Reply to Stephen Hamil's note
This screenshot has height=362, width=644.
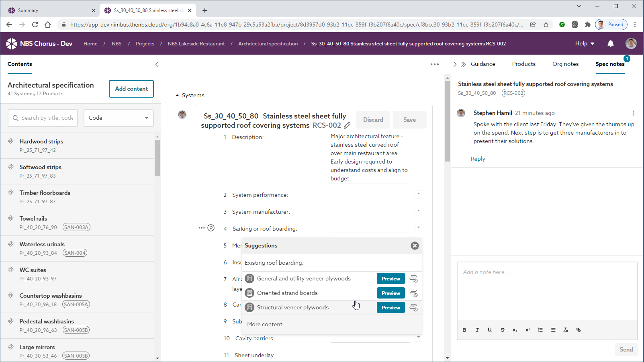click(x=478, y=159)
